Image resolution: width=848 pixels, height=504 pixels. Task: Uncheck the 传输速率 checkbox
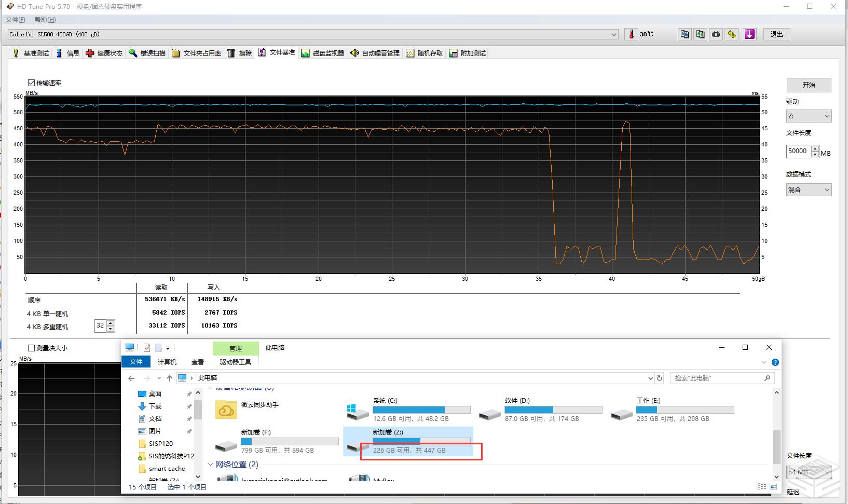tap(32, 83)
